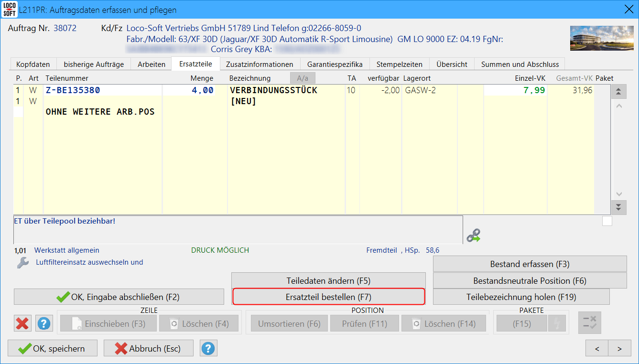
Task: Click the lightning bolt icon in PAKETE group
Action: click(557, 324)
